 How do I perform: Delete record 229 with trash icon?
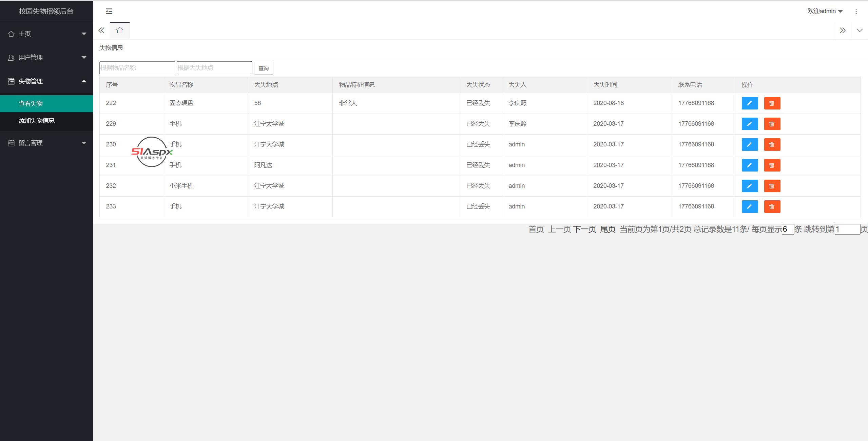pyautogui.click(x=772, y=124)
